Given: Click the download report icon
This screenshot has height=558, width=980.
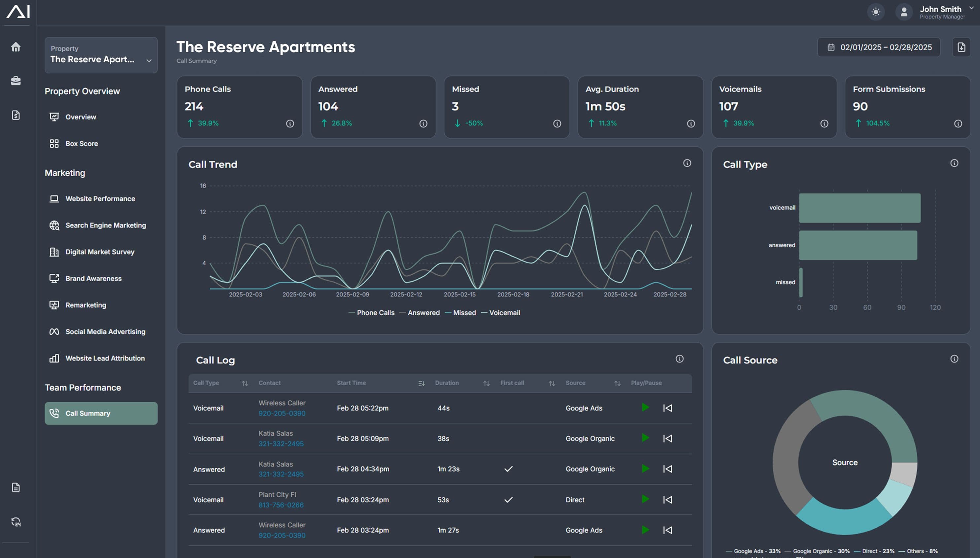Looking at the screenshot, I should (961, 47).
